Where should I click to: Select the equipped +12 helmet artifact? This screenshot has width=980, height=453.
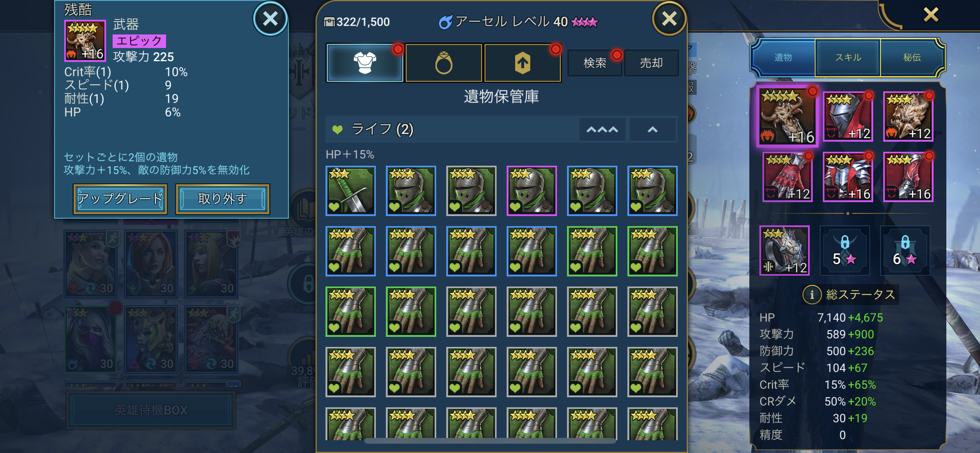pos(848,117)
